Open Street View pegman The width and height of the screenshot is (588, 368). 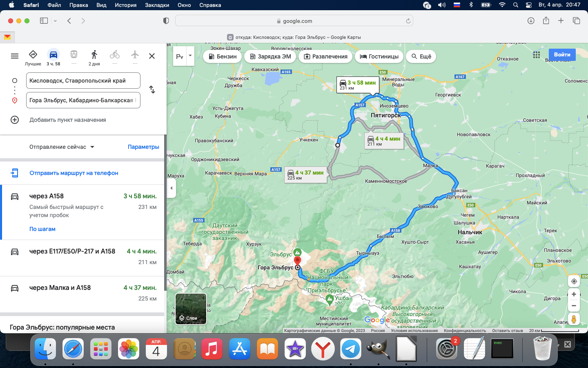point(574,319)
